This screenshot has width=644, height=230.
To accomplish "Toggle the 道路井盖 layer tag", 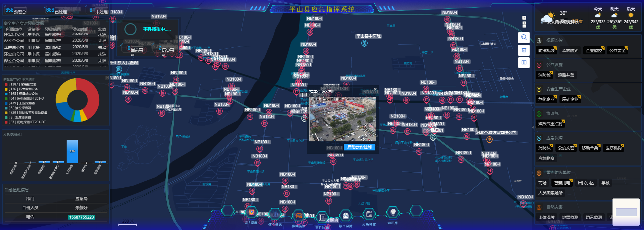I will click(566, 75).
